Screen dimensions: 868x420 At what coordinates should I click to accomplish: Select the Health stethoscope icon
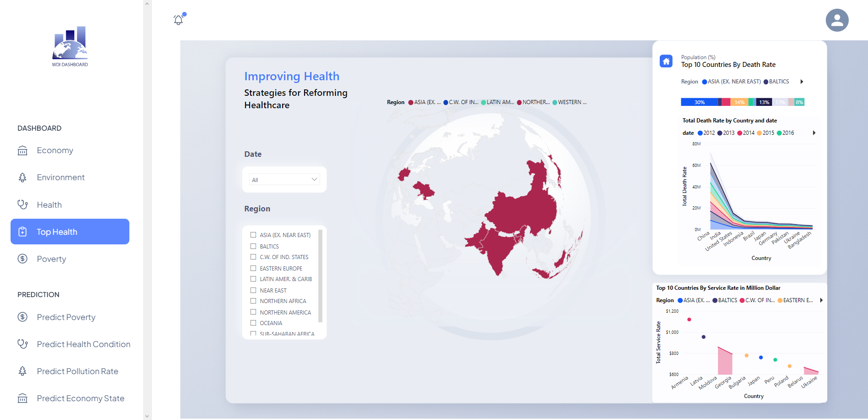[22, 204]
